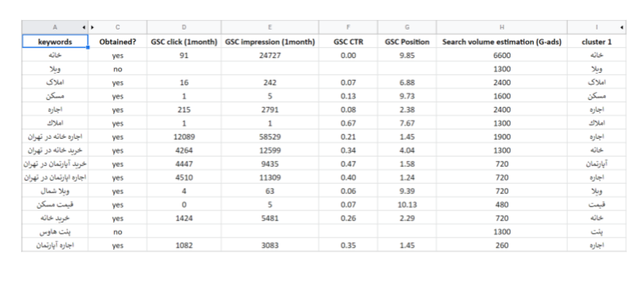This screenshot has height=291, width=644.
Task: Select click value 215
Action: pos(184,109)
